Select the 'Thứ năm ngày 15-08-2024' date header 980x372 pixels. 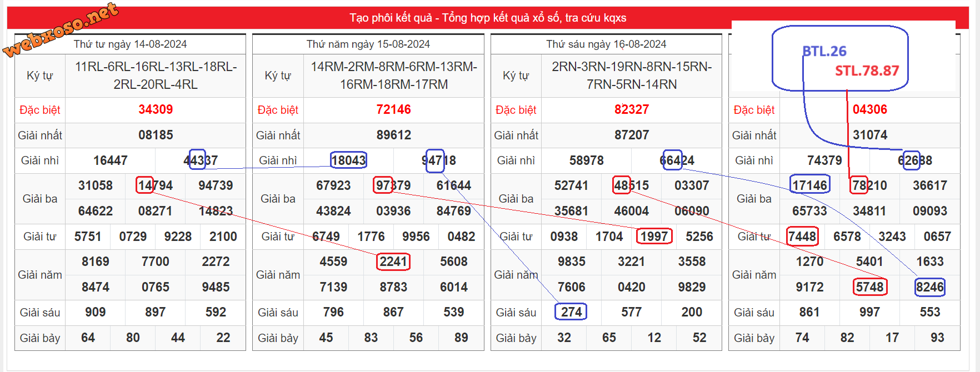point(368,44)
